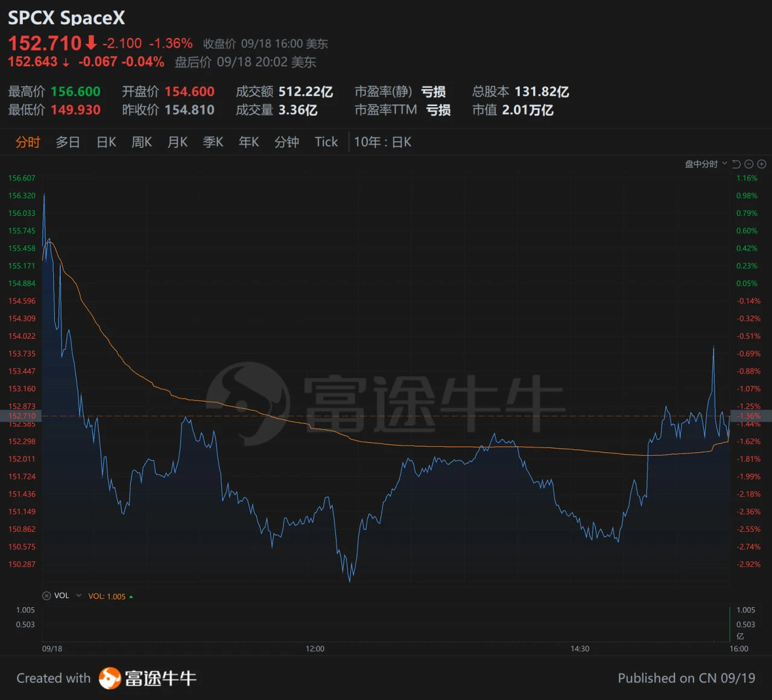Click the closing volume bar at 16:00

pyautogui.click(x=730, y=624)
